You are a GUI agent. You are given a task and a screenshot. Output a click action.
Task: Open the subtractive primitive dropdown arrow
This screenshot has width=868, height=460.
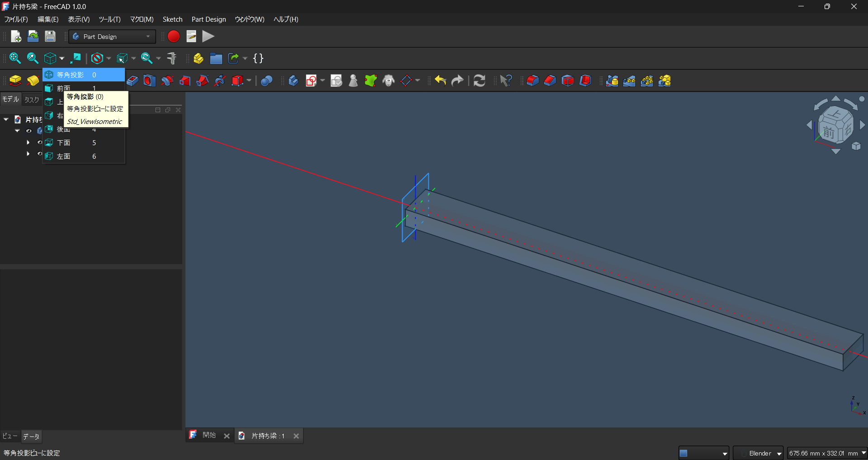point(249,81)
